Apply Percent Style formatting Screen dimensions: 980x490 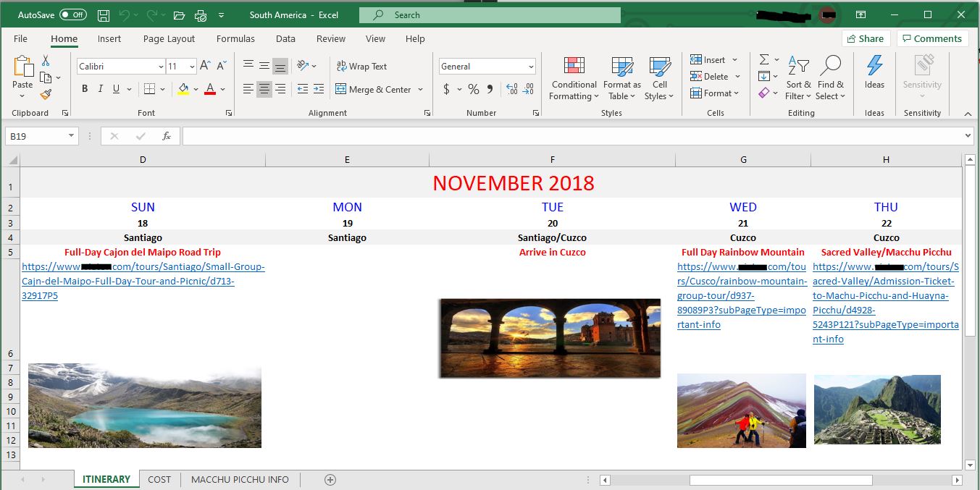click(x=473, y=90)
